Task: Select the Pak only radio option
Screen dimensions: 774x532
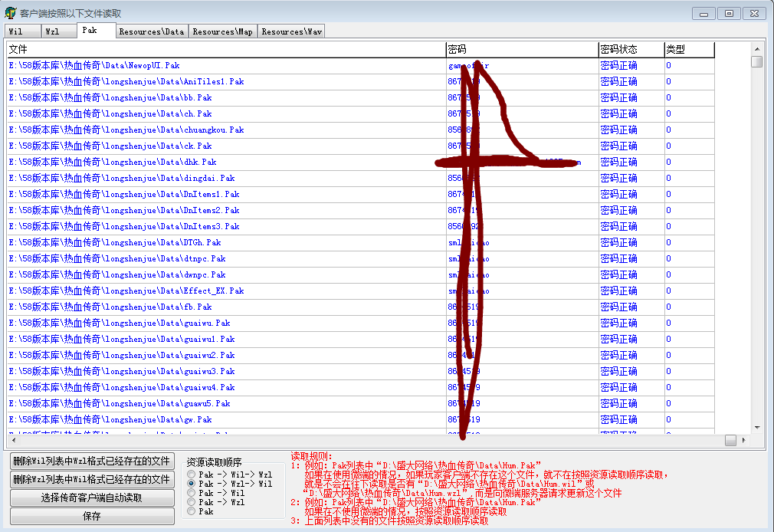Action: [x=201, y=512]
